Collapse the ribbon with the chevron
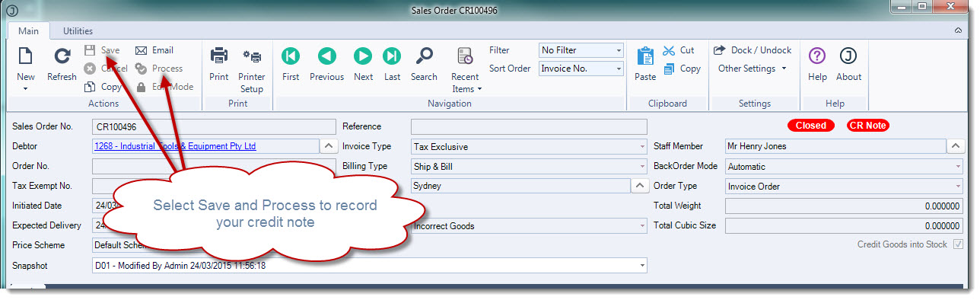The width and height of the screenshot is (980, 300). point(958,31)
